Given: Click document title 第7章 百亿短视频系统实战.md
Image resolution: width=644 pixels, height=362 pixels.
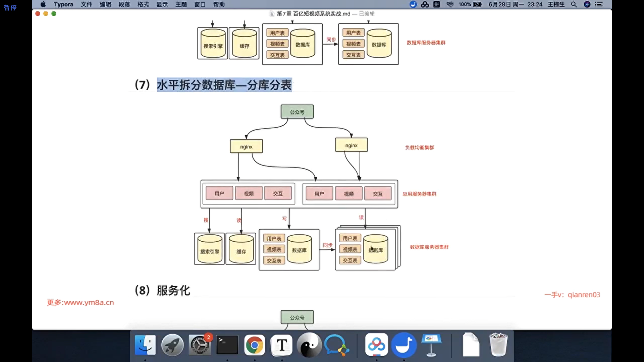Looking at the screenshot, I should tap(313, 14).
